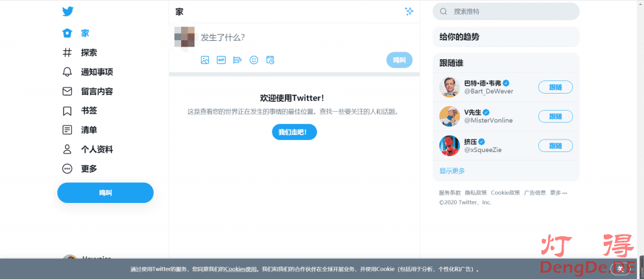This screenshot has width=644, height=279.
Task: Open the 清单 lists icon
Action: pos(67,130)
